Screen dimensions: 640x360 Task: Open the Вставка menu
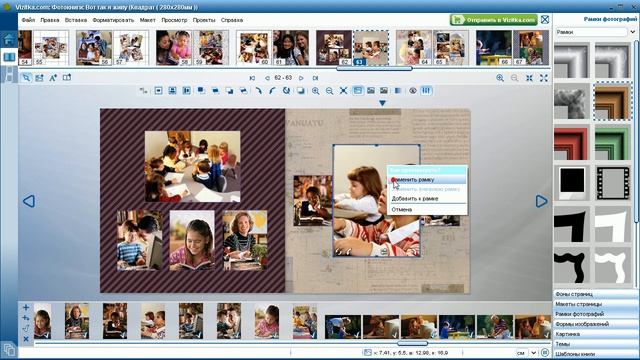tap(76, 20)
